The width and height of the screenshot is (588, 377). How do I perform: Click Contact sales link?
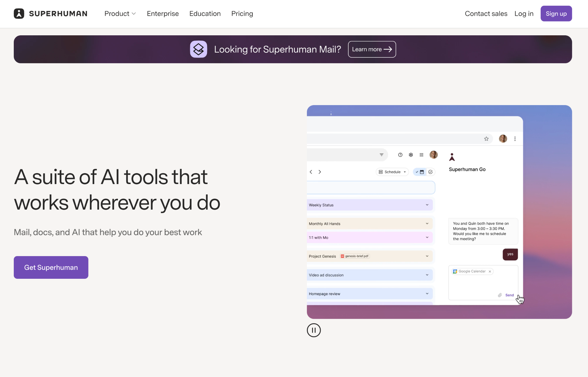[486, 13]
